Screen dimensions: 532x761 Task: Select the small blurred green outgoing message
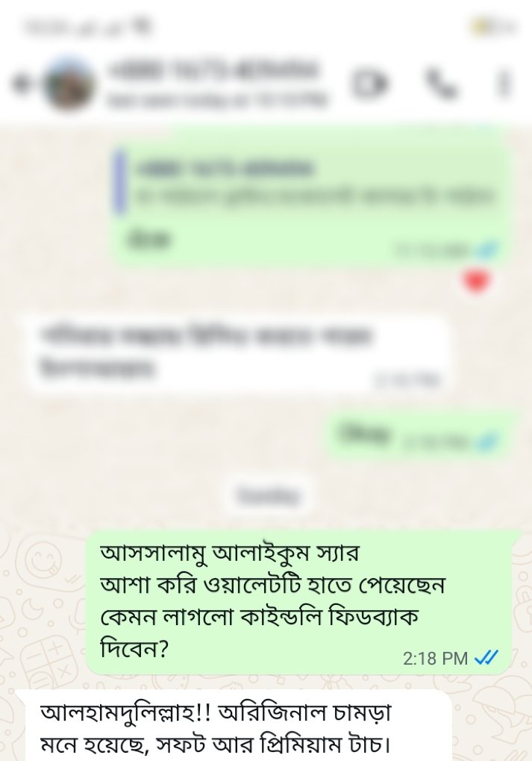420,435
